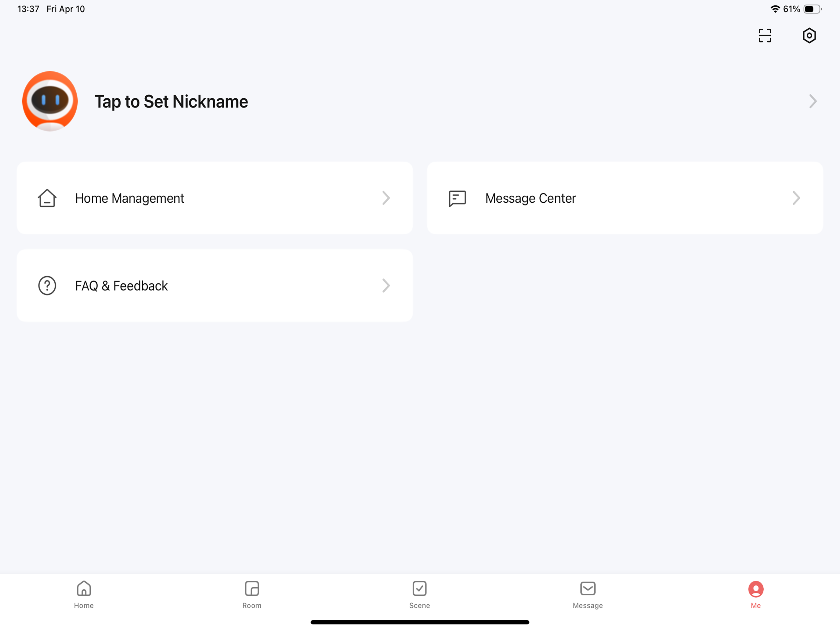Viewport: 840px width, 630px height.
Task: Switch to the Room tab
Action: [x=252, y=595]
